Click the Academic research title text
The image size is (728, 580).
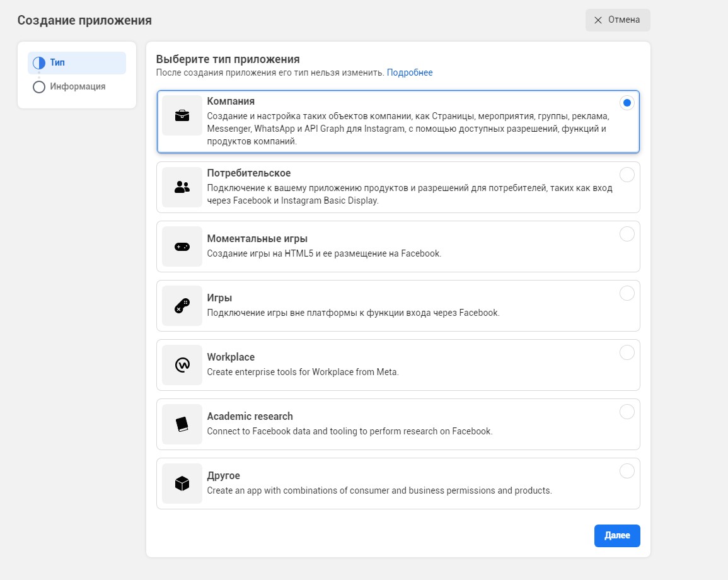250,417
